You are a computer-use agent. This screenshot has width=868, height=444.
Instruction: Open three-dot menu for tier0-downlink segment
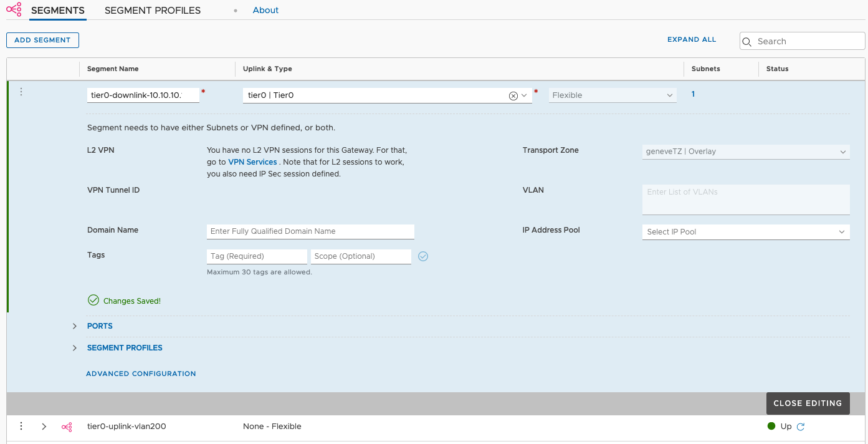pos(21,92)
